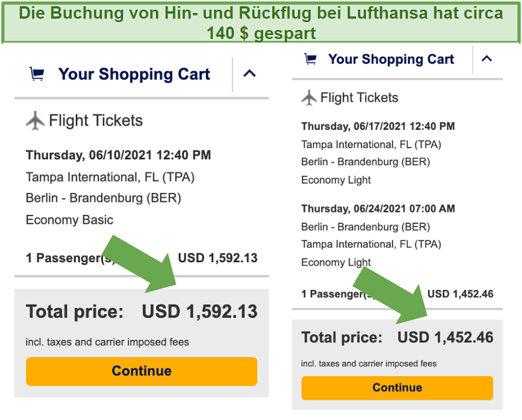This screenshot has width=522, height=420.
Task: Click Continue under total USD 1,592.13
Action: click(x=141, y=371)
